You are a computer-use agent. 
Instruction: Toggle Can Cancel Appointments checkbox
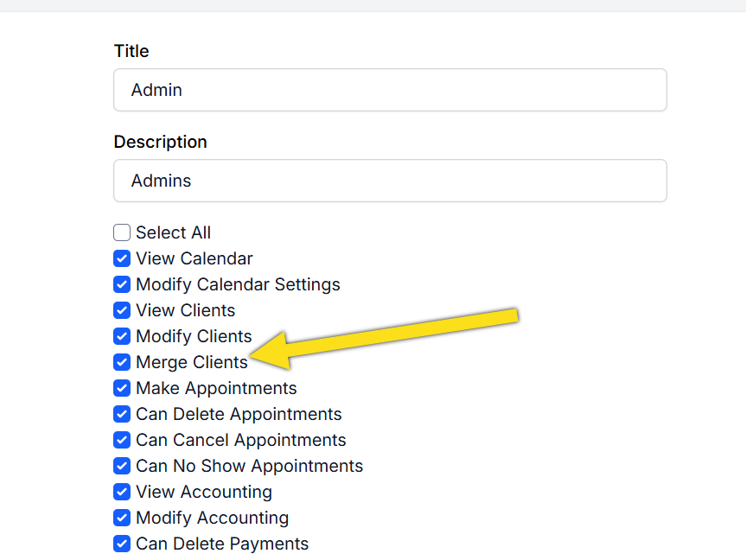[122, 440]
